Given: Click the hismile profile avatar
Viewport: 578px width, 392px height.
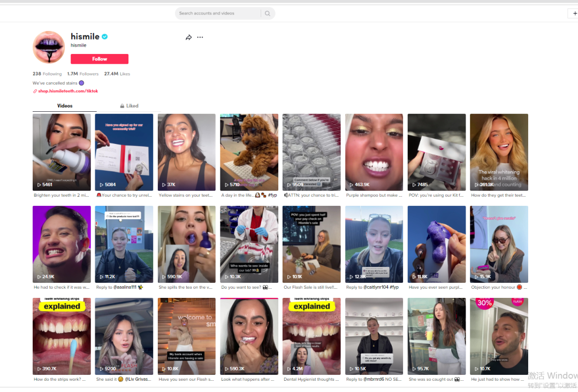Looking at the screenshot, I should pos(49,47).
